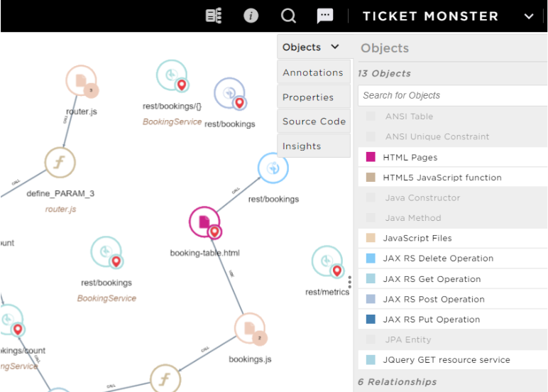The height and width of the screenshot is (392, 548).
Task: Click the TICKET MONSTER application title
Action: pyautogui.click(x=431, y=16)
